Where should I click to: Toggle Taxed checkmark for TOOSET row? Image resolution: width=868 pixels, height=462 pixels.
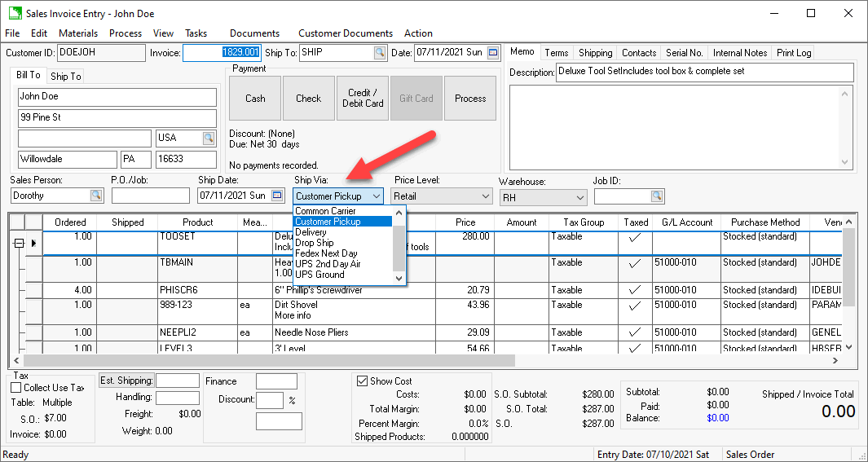(635, 236)
